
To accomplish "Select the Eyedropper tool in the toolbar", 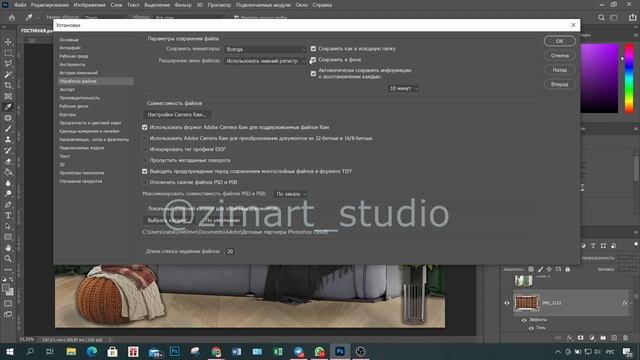I will (8, 107).
